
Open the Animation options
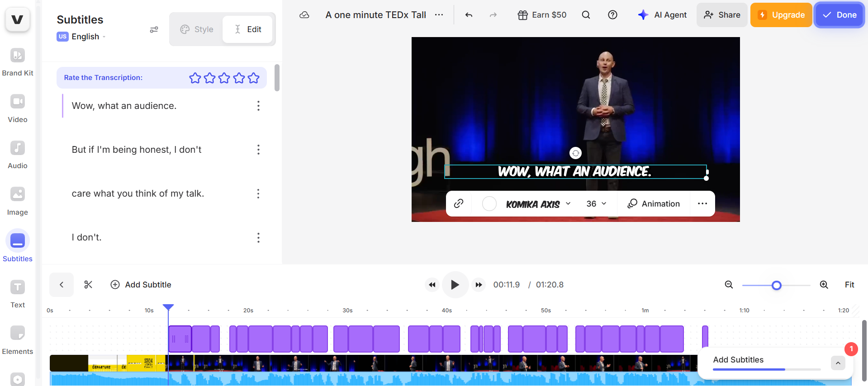click(654, 204)
